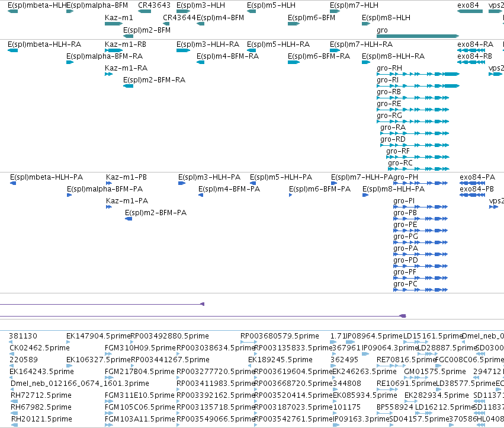Select the gro-RC transcript
Image resolution: width=504 pixels, height=428 pixels.
419,169
